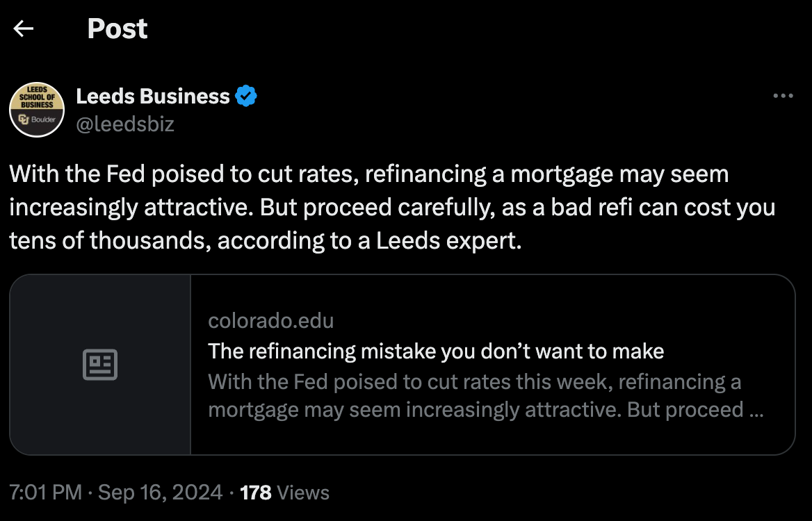812x521 pixels.
Task: Click the 178 view count number
Action: (255, 493)
